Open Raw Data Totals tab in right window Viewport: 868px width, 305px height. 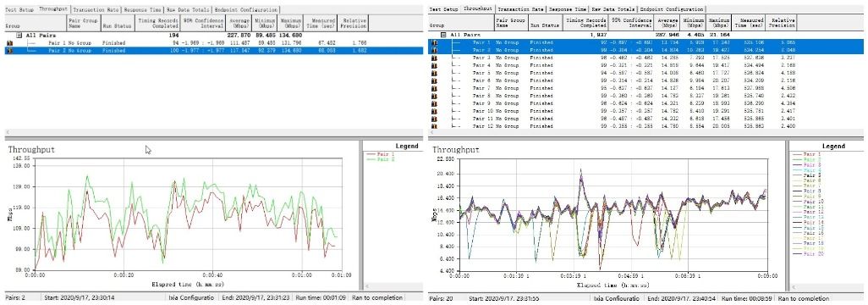(613, 9)
